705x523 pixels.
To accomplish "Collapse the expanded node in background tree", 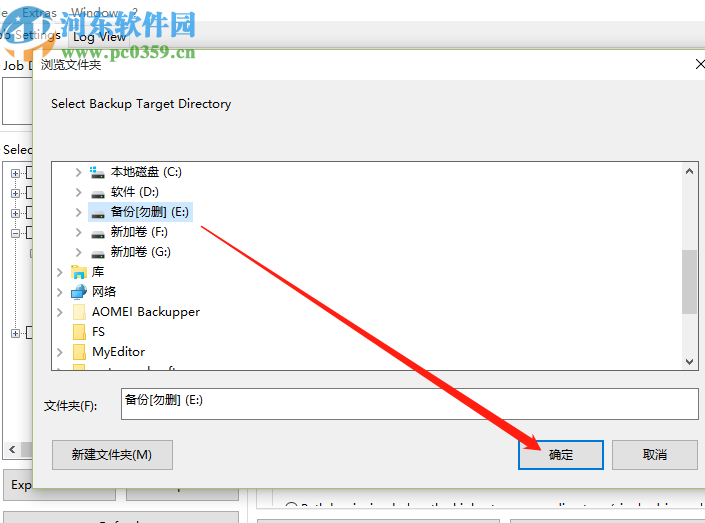I will 16,233.
